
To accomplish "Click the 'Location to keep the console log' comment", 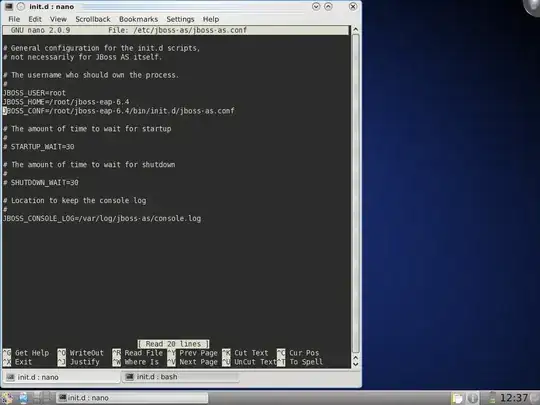I will 74,200.
